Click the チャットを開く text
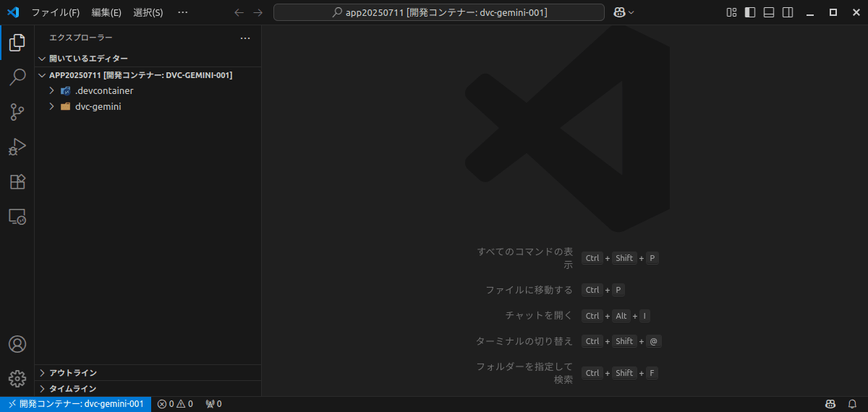The image size is (868, 412). 539,316
